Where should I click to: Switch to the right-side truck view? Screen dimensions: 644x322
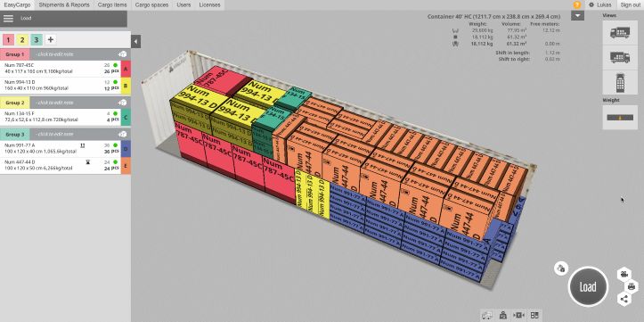620,57
